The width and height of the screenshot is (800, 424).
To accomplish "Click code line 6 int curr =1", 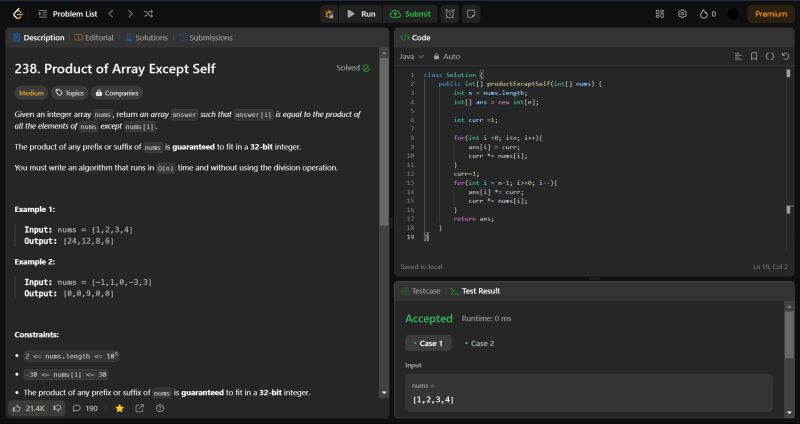I will pyautogui.click(x=476, y=120).
